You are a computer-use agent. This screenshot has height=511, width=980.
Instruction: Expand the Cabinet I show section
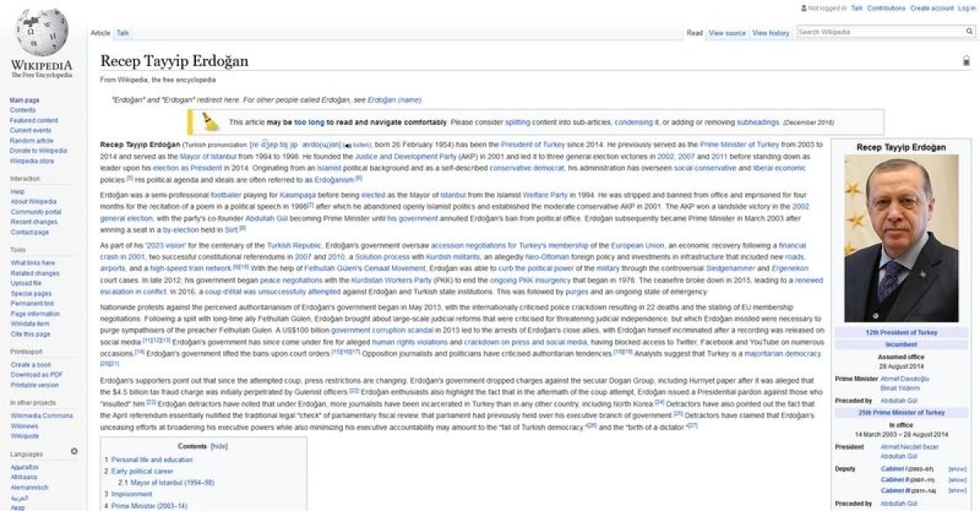coord(957,469)
